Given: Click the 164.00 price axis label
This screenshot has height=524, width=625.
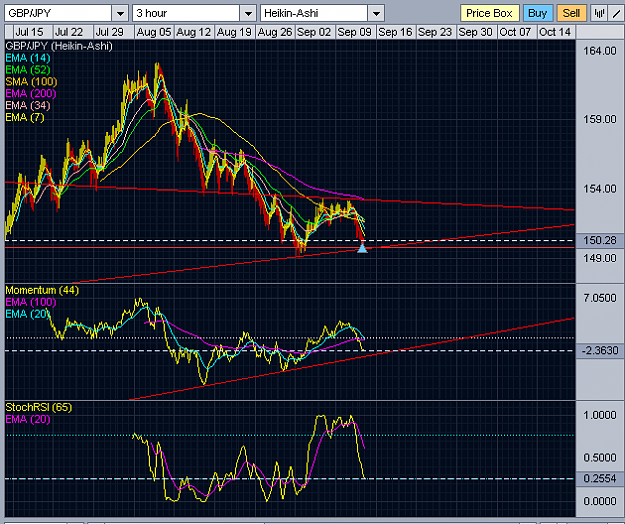Looking at the screenshot, I should 600,51.
